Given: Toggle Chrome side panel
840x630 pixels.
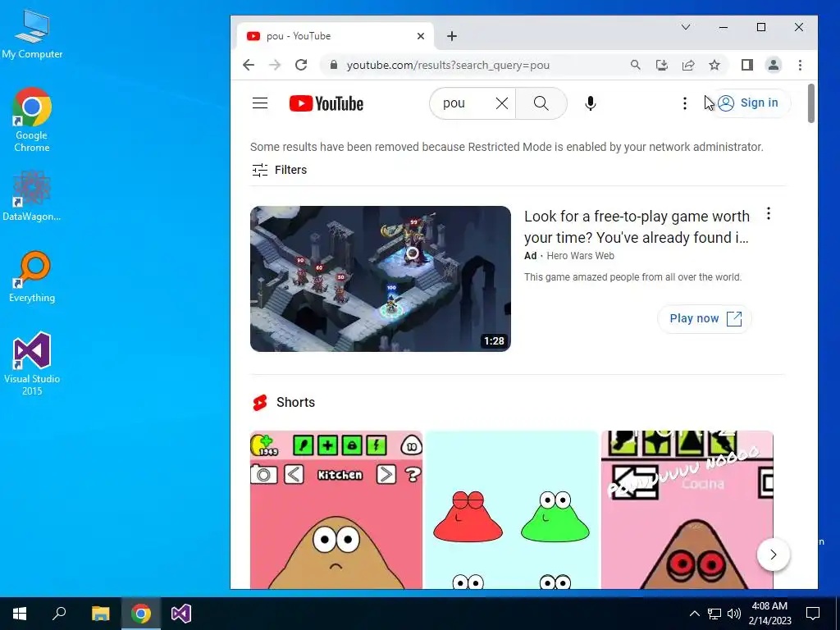Looking at the screenshot, I should 746,66.
